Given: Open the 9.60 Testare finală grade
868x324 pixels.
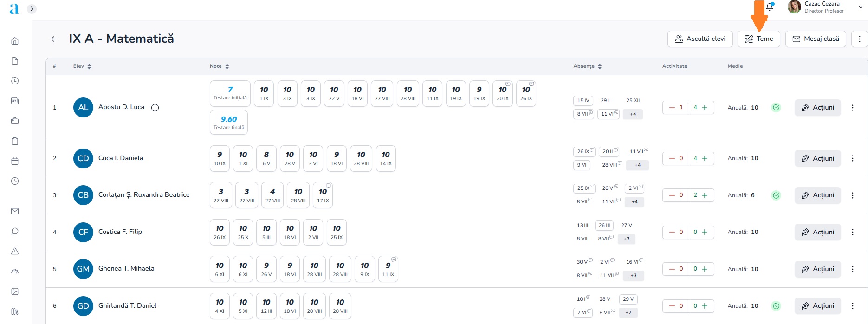Looking at the screenshot, I should 229,123.
